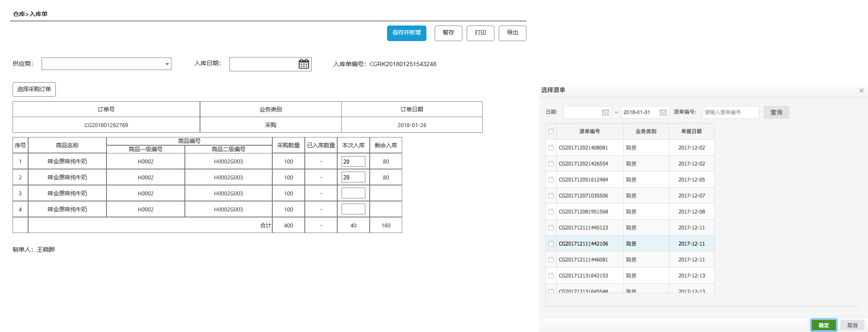Check the box for CG201712021426554

(x=551, y=164)
